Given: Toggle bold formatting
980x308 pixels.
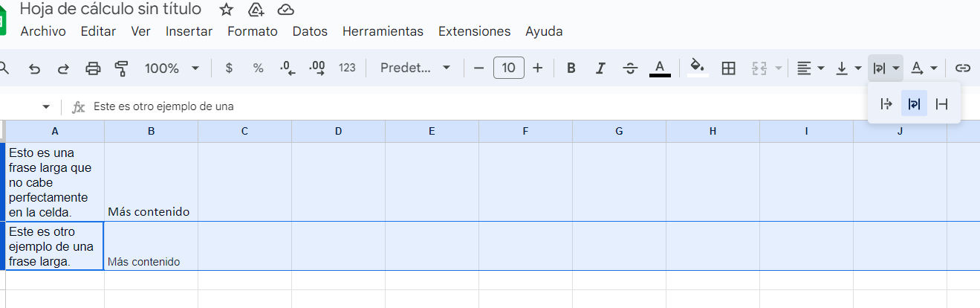Looking at the screenshot, I should point(571,68).
